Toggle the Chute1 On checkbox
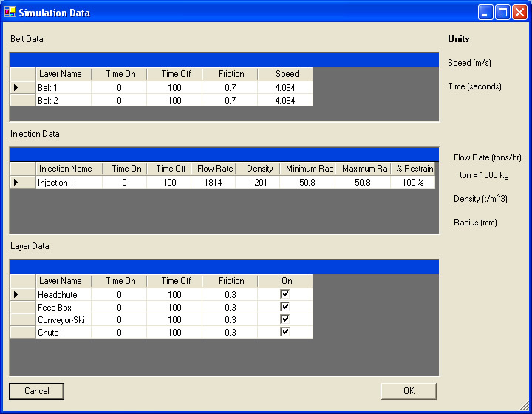This screenshot has width=532, height=414. click(x=284, y=333)
